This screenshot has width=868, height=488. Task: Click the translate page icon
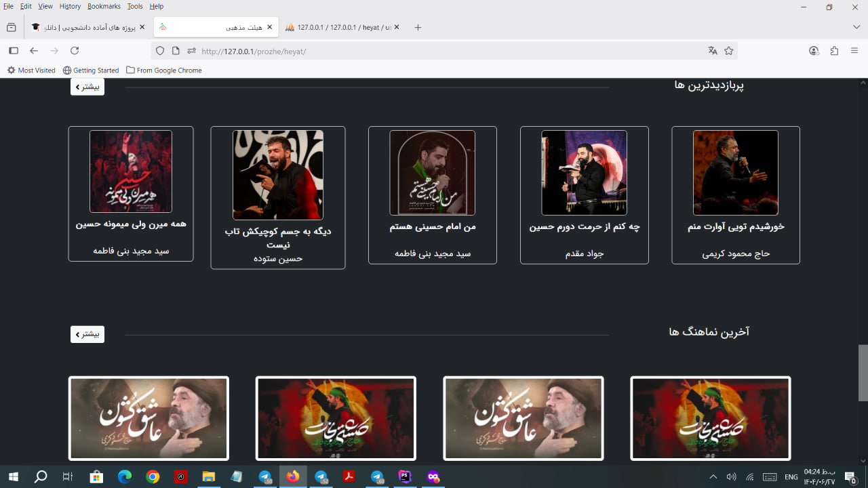[x=713, y=51]
